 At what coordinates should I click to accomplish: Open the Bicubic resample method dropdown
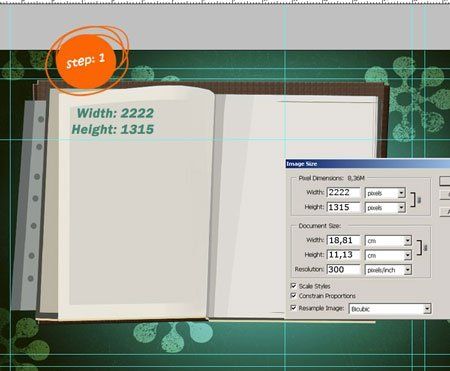pos(390,309)
